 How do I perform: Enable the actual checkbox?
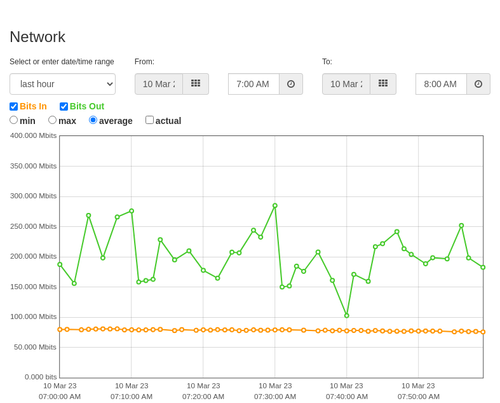(x=150, y=120)
